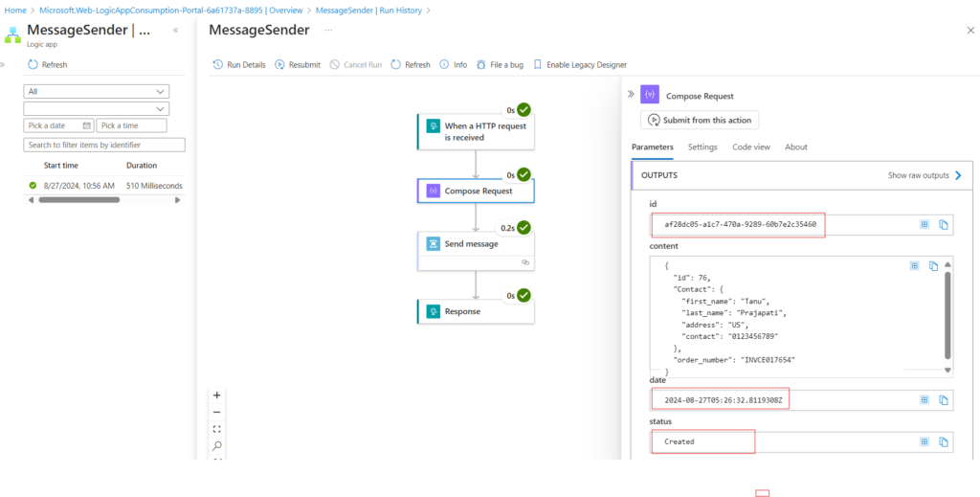Copy the date output value
The width and height of the screenshot is (980, 497).
point(944,400)
